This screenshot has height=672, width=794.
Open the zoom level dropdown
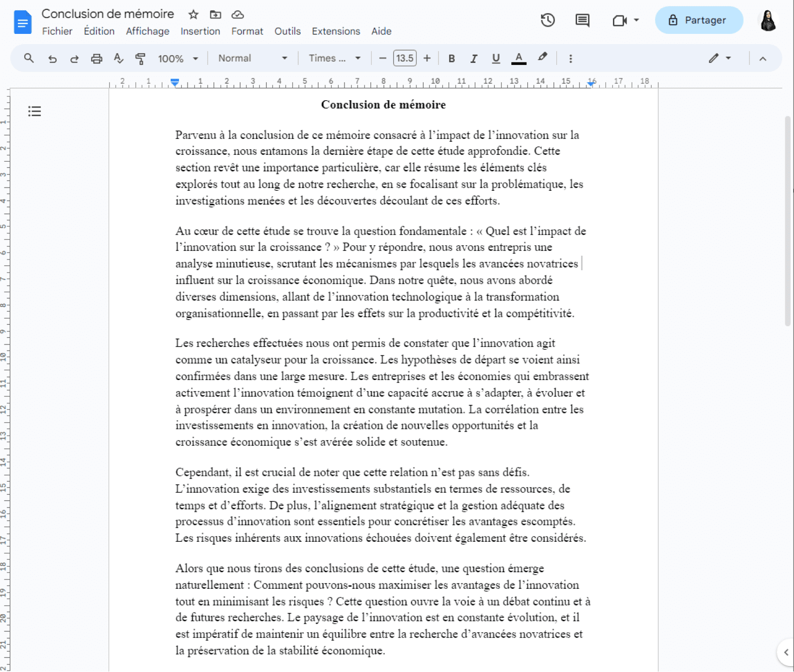(x=177, y=58)
